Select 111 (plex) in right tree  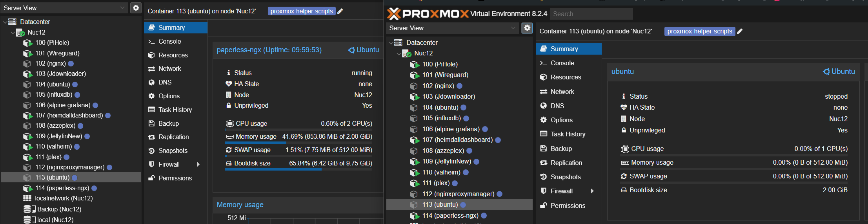click(436, 183)
